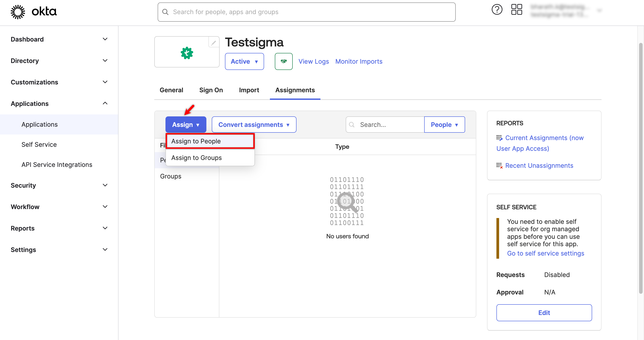
Task: Click the Testsigma app logo
Action: point(187,53)
